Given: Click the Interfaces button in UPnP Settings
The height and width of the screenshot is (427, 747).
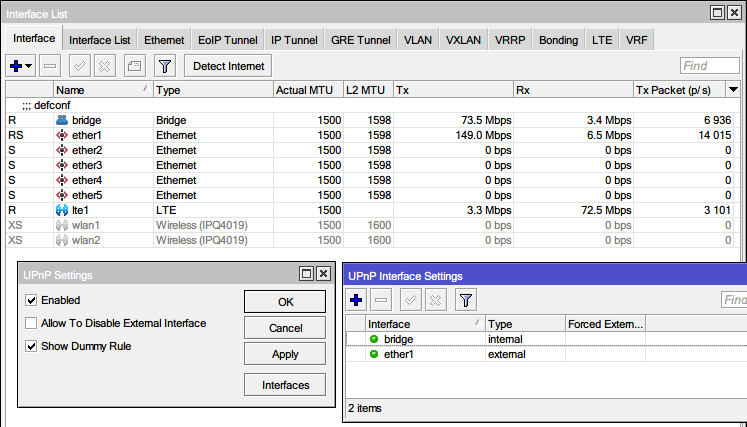Looking at the screenshot, I should click(x=285, y=385).
